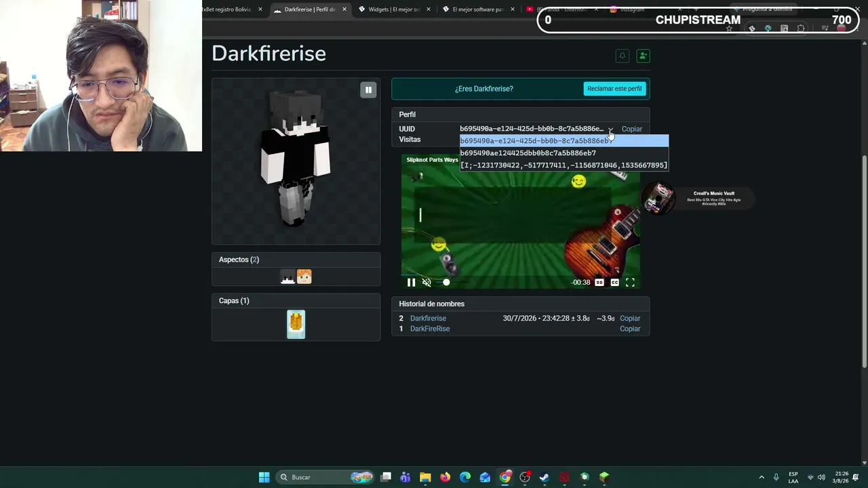Open the Wi-Fi network settings icon
Screen dimensions: 868x488
(x=810, y=477)
